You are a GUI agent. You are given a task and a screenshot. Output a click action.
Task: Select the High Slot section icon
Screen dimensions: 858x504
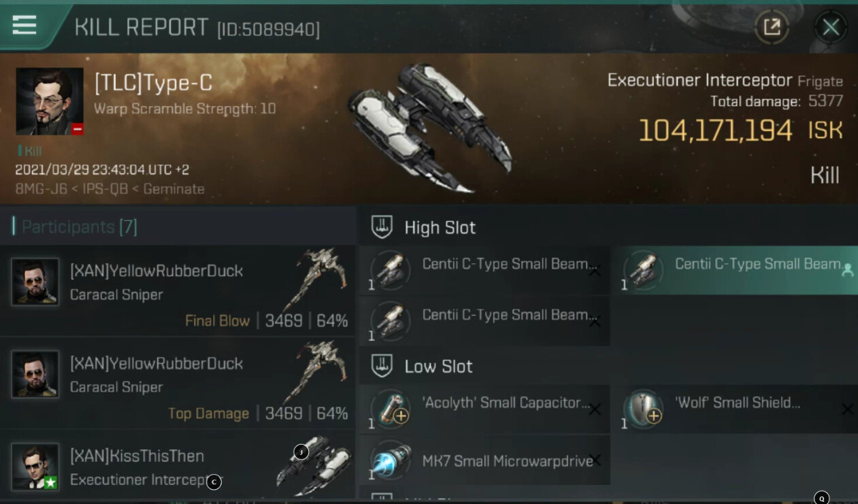click(x=382, y=227)
